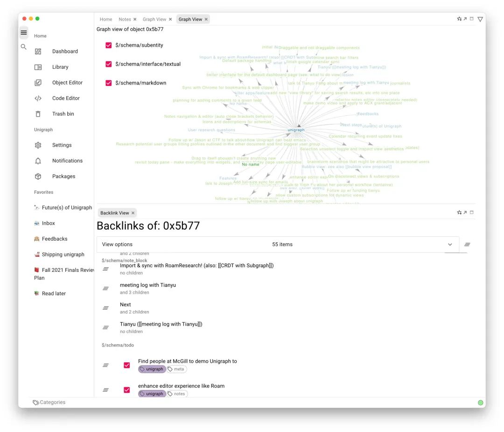Click handle icon beside meeting log with Tianyu

coord(105,289)
